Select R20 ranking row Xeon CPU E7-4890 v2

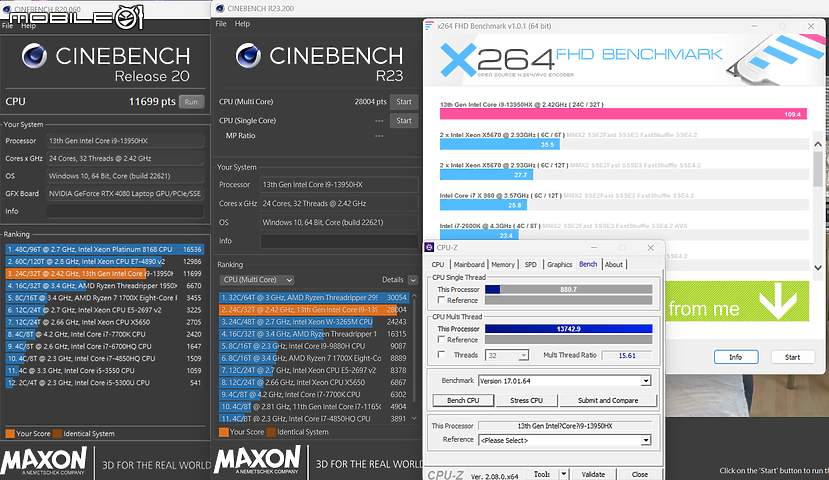pos(104,261)
